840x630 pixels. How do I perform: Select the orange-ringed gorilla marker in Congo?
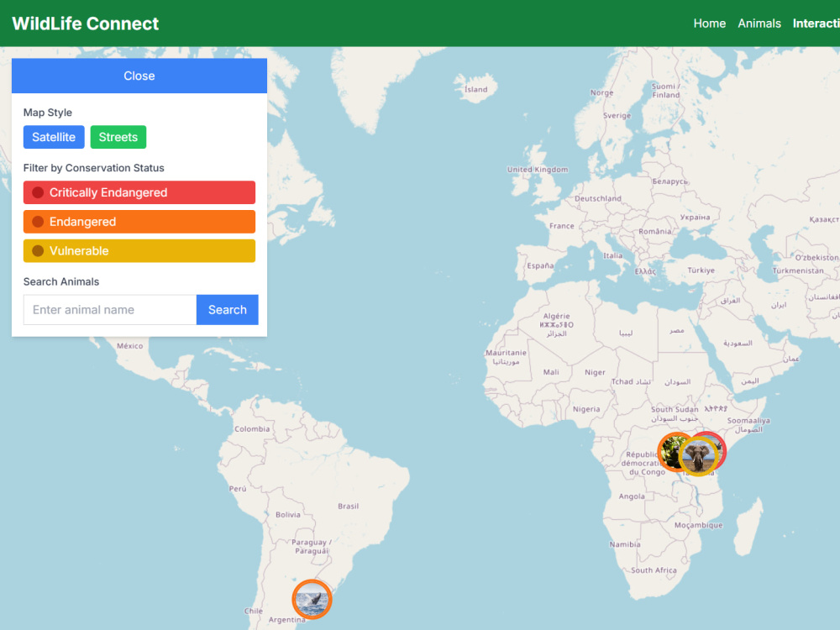click(x=669, y=450)
